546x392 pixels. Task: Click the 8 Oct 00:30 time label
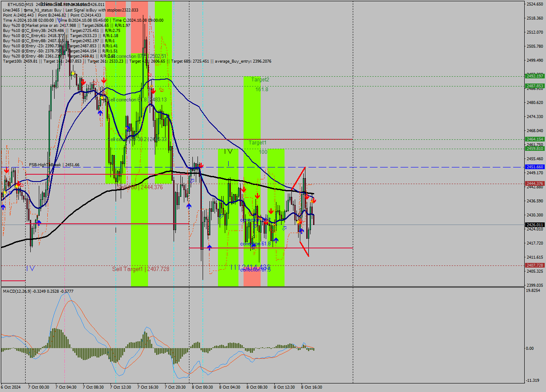[202, 387]
